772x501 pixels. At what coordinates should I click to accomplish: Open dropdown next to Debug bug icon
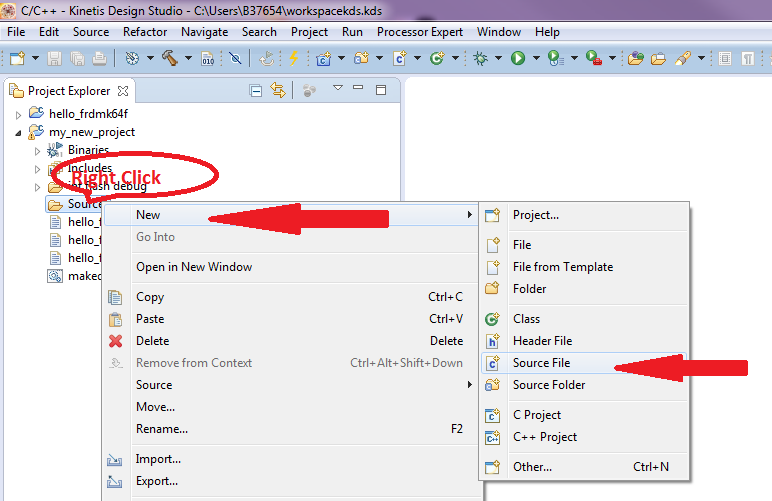[498, 59]
